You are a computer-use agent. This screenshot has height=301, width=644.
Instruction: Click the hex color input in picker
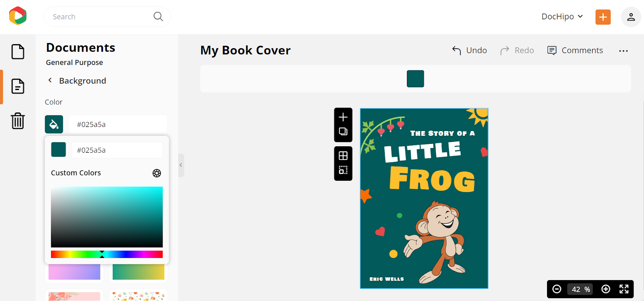[x=117, y=150]
